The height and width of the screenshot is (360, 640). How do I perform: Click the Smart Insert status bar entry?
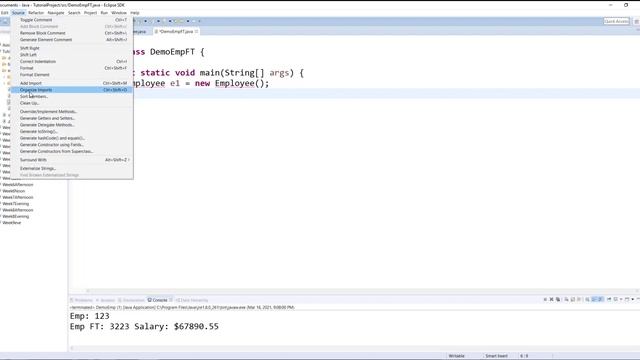tap(496, 356)
